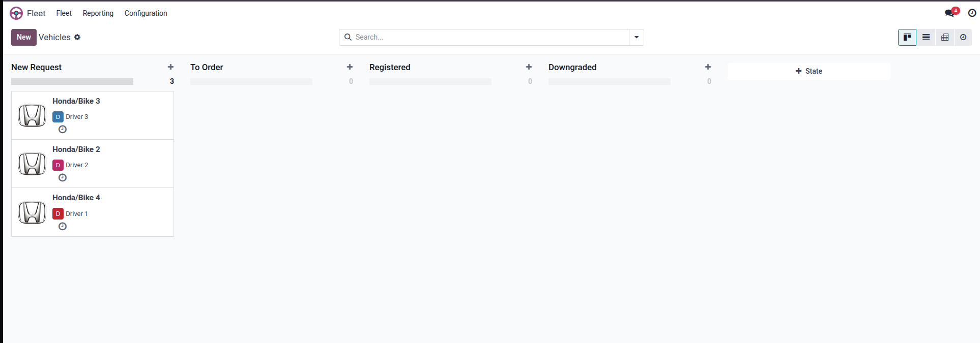Viewport: 980px width, 343px height.
Task: Open the Configuration menu
Action: (x=146, y=13)
